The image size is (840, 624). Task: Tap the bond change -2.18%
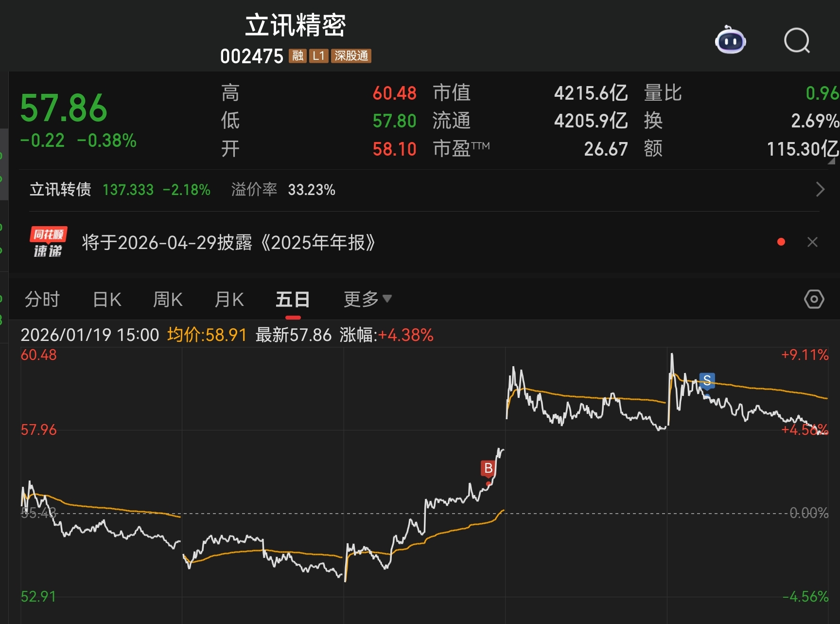coord(187,190)
